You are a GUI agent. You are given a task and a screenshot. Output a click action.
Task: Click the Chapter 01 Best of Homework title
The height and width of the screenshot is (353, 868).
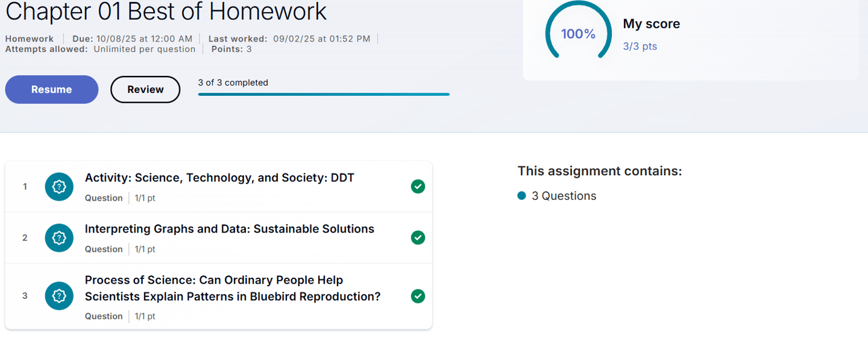[x=166, y=11]
